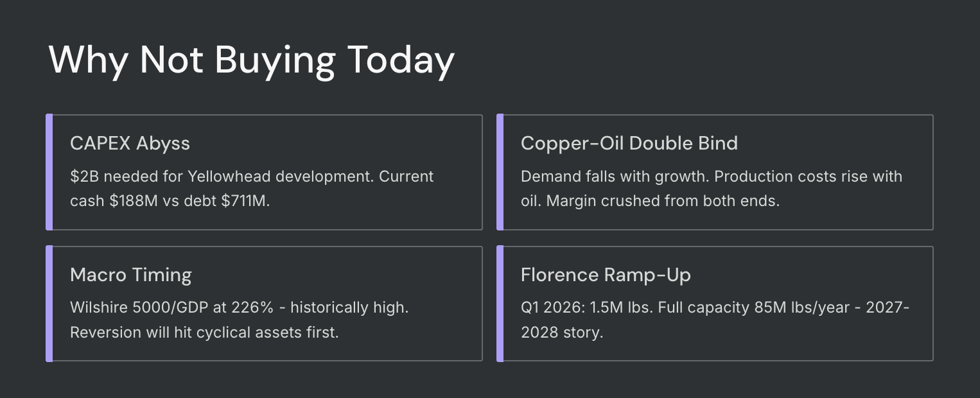Click the purple accent bar on Copper-Oil card

tap(500, 172)
